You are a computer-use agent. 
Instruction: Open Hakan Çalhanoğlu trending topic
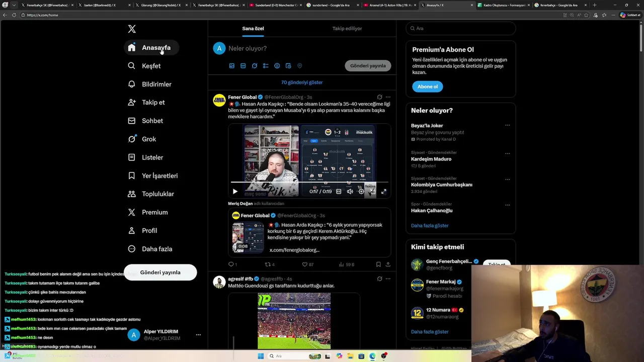coord(432,211)
